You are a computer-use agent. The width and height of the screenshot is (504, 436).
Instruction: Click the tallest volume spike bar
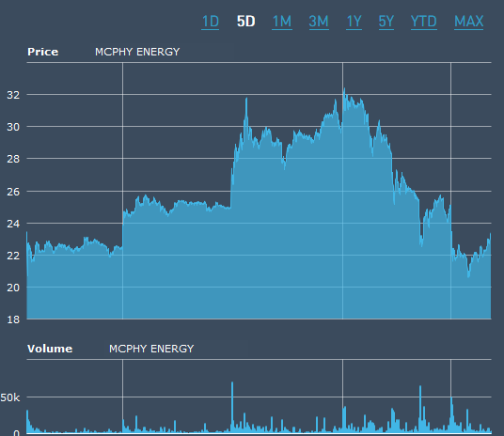pos(232,408)
